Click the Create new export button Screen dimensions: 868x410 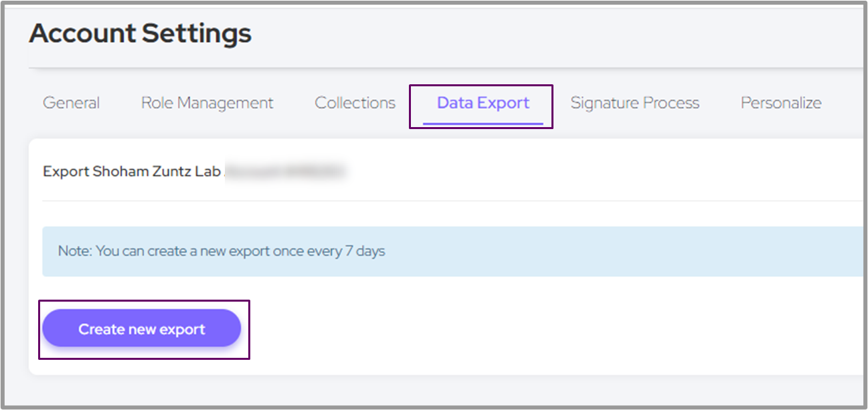tap(141, 329)
